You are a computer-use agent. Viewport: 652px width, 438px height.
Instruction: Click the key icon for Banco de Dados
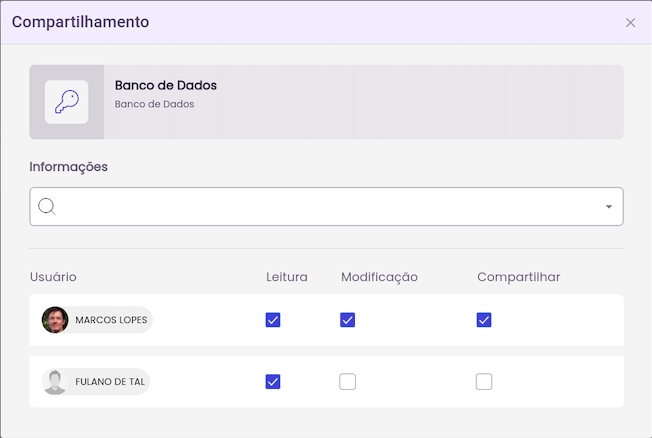coord(67,102)
